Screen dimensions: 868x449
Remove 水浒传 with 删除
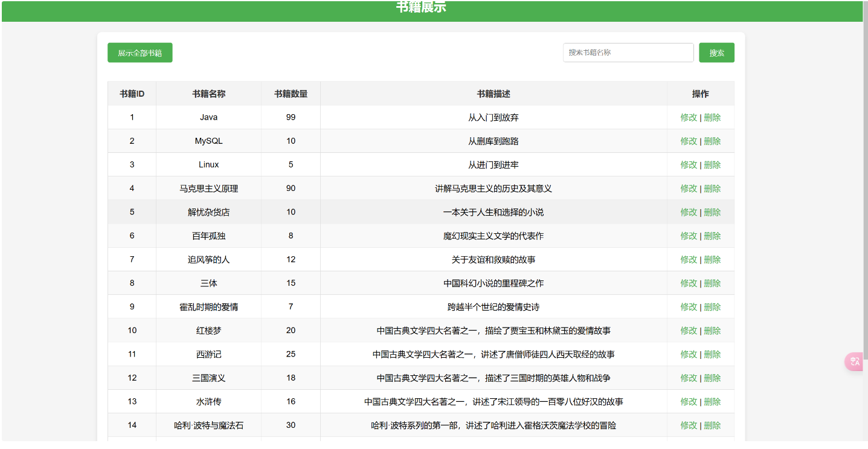(x=712, y=401)
